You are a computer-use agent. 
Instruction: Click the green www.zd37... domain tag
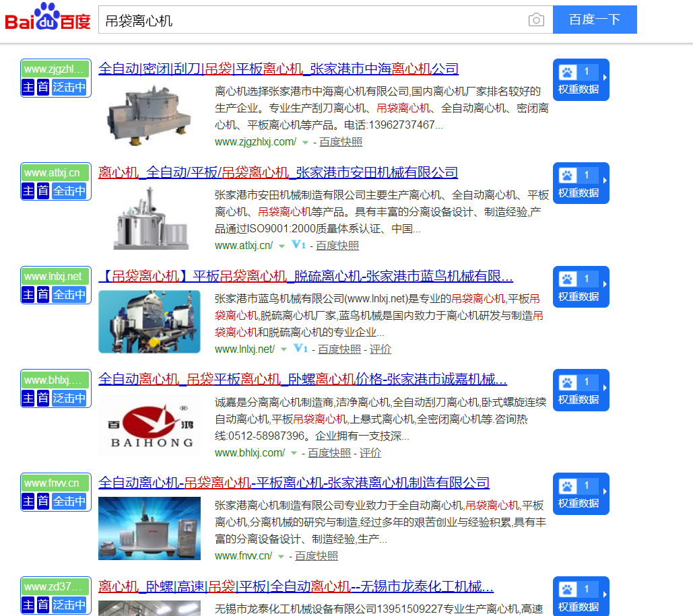tap(56, 587)
